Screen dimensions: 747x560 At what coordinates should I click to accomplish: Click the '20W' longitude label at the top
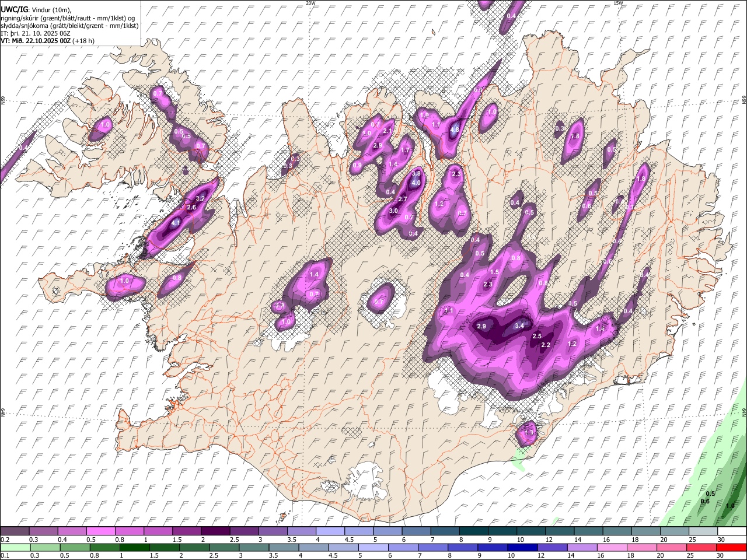[x=310, y=3]
